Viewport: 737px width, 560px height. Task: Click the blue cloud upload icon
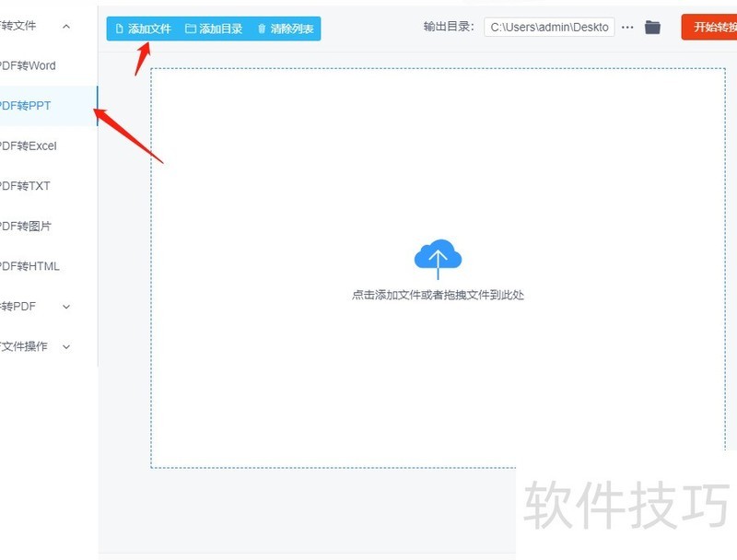pos(438,256)
